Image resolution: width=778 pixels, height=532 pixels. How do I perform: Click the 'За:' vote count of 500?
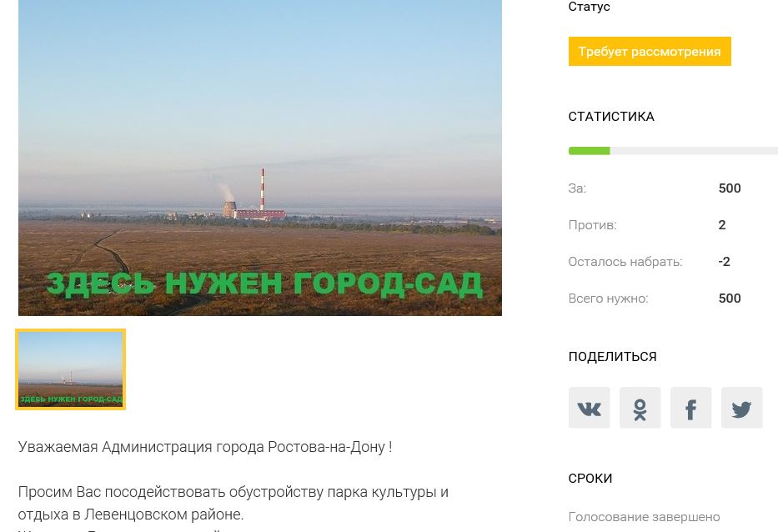[730, 188]
